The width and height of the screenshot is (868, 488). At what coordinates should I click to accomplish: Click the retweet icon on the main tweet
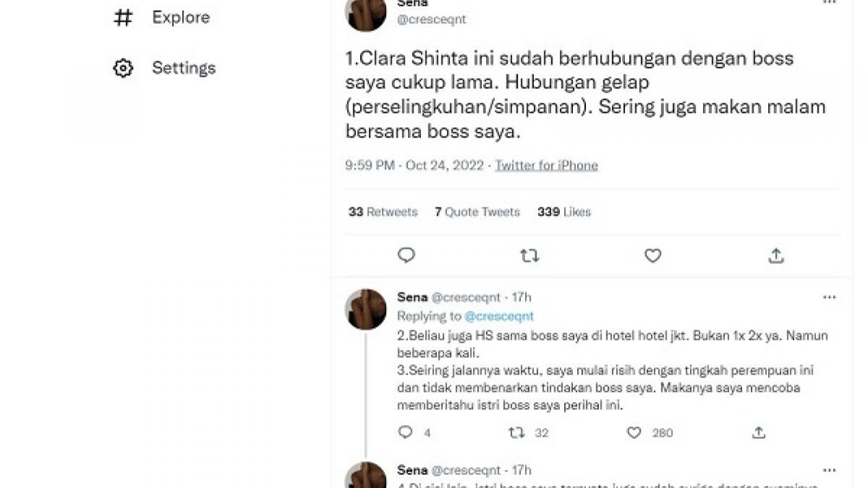coord(529,255)
